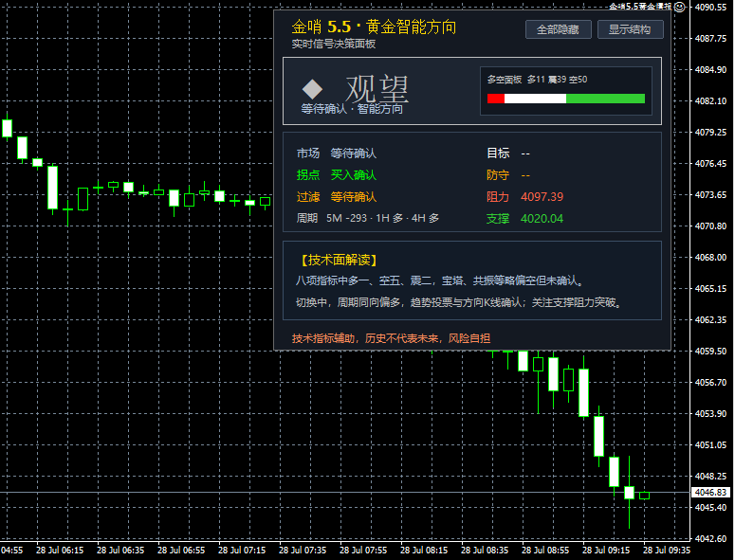Click the grey diamond signal icon
The height and width of the screenshot is (560, 735).
pyautogui.click(x=312, y=89)
